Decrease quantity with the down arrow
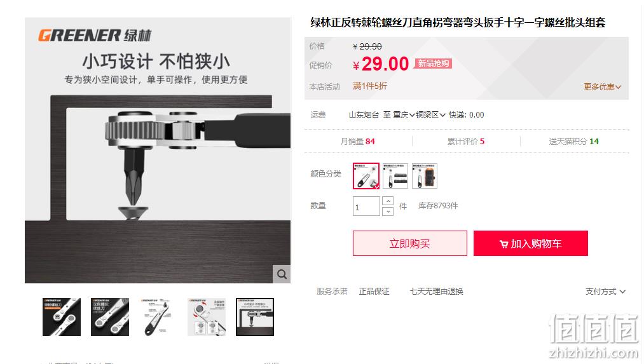644x364 pixels. click(x=388, y=212)
